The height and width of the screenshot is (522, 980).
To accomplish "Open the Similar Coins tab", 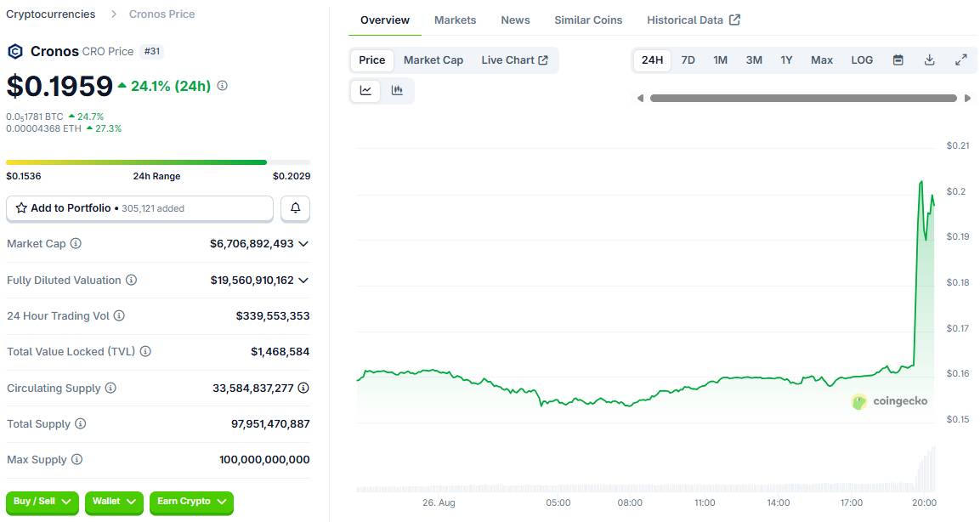I will pyautogui.click(x=588, y=20).
